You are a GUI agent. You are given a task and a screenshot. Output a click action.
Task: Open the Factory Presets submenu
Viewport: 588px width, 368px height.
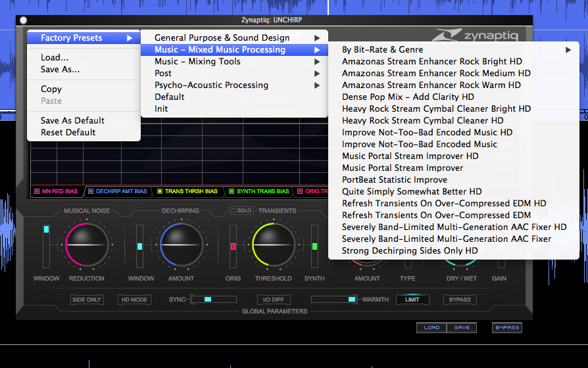pyautogui.click(x=84, y=38)
